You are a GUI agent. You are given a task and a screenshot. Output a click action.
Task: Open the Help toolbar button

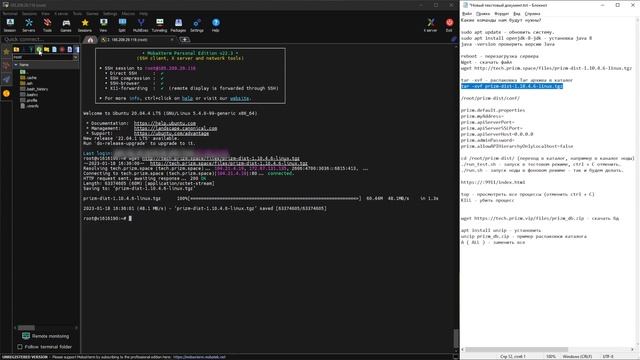click(x=216, y=25)
